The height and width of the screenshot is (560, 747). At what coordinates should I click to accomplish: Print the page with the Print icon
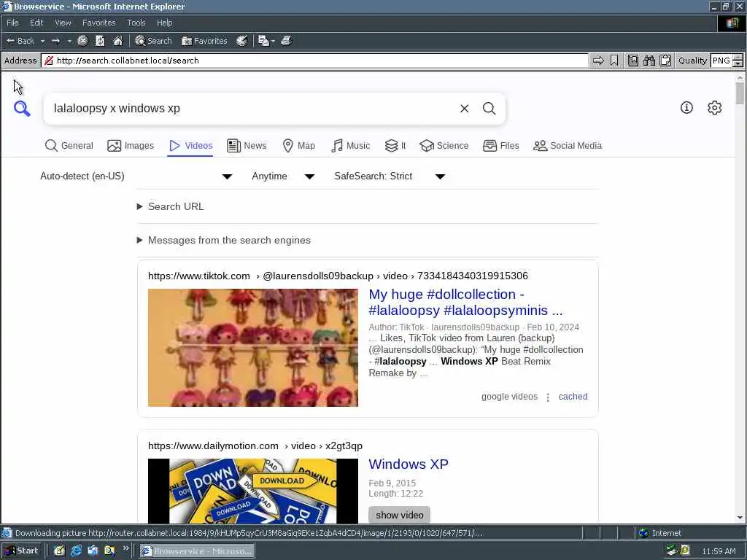[x=286, y=41]
